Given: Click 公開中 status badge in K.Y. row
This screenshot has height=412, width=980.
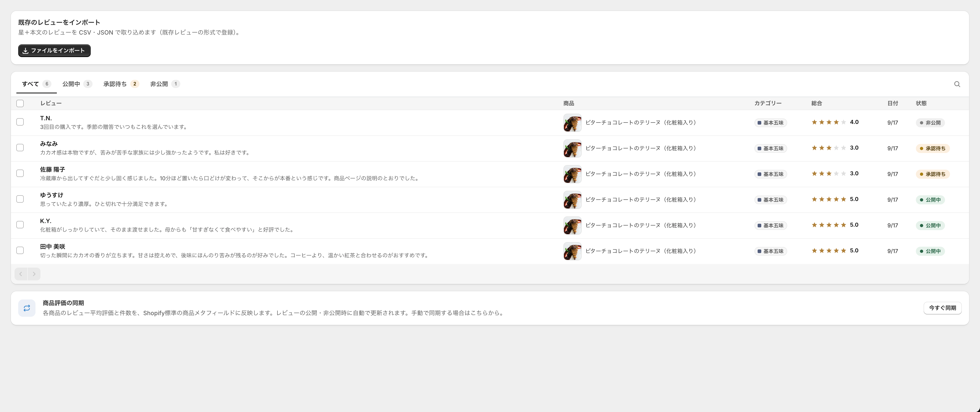Looking at the screenshot, I should click(x=930, y=226).
